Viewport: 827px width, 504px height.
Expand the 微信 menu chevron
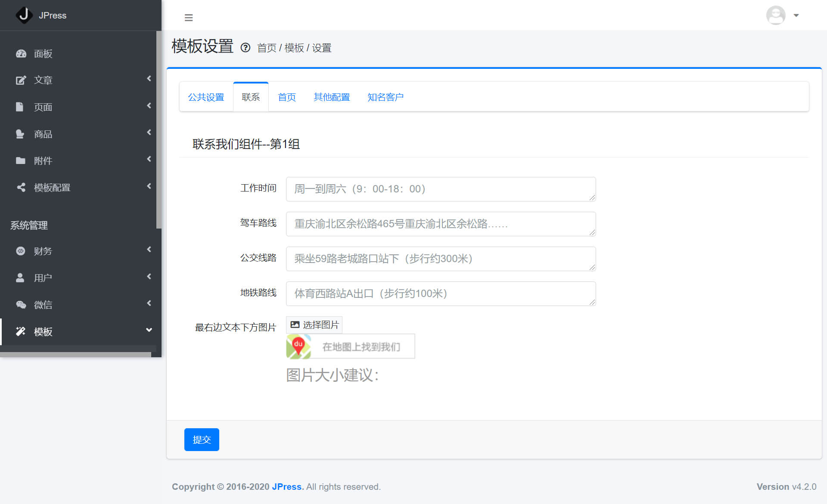click(x=149, y=303)
